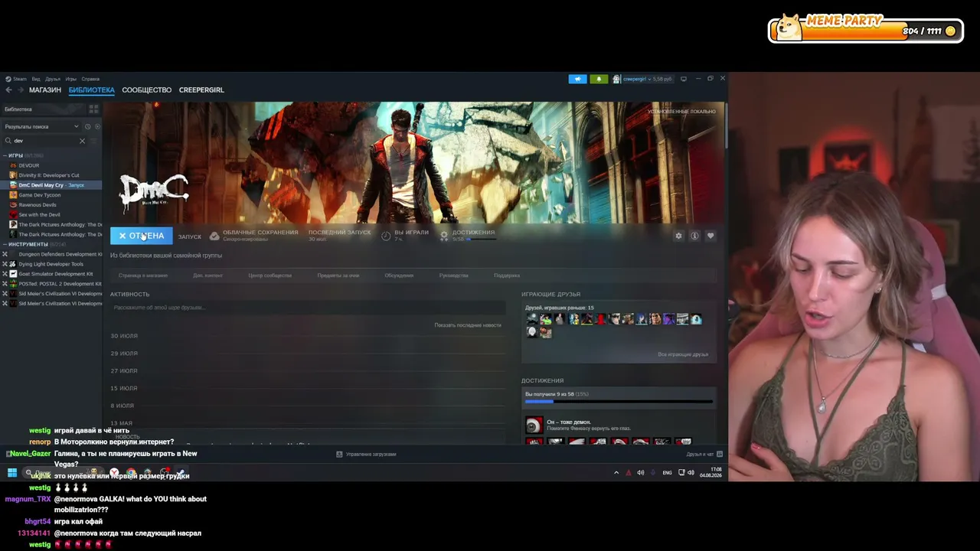980x551 pixels.
Task: Open Управление загрузками at the bottom
Action: [x=367, y=455]
